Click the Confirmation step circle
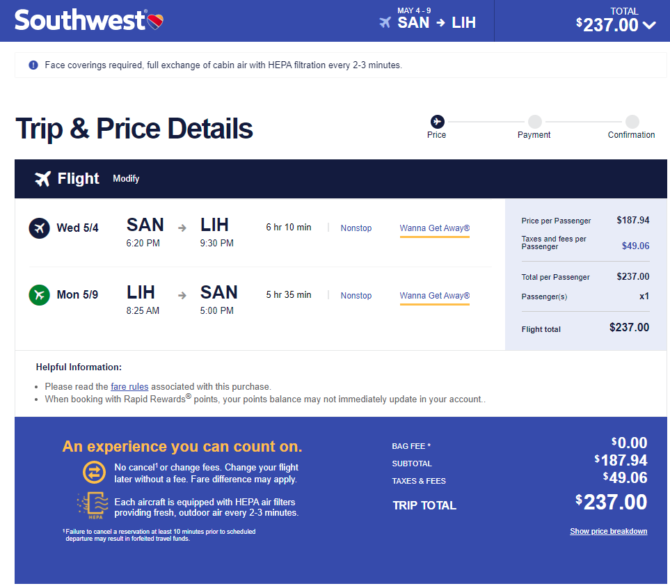Viewport: 670px width, 586px height. (632, 122)
